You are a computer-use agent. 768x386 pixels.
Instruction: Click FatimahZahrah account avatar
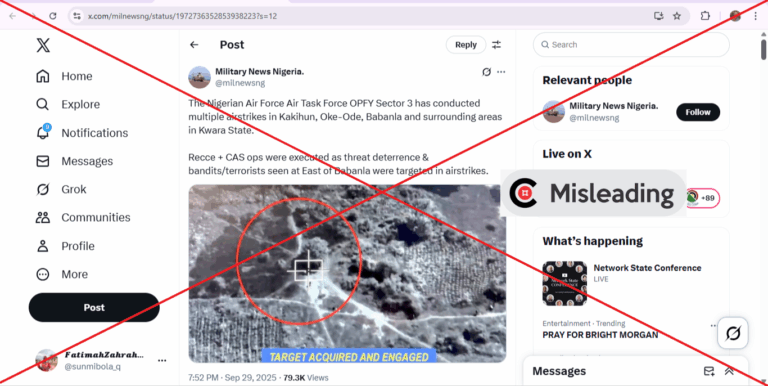coord(47,361)
